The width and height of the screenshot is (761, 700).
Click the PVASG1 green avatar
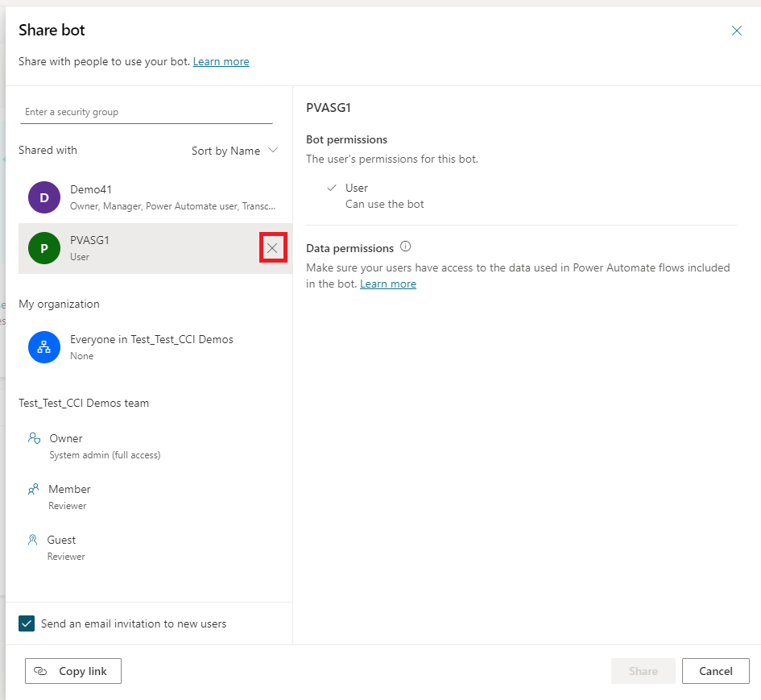coord(44,249)
